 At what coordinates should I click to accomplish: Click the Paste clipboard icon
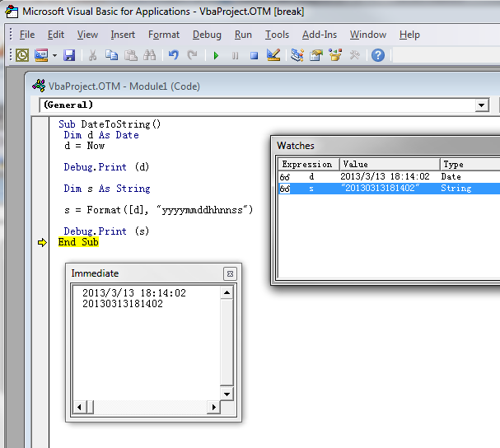point(131,55)
